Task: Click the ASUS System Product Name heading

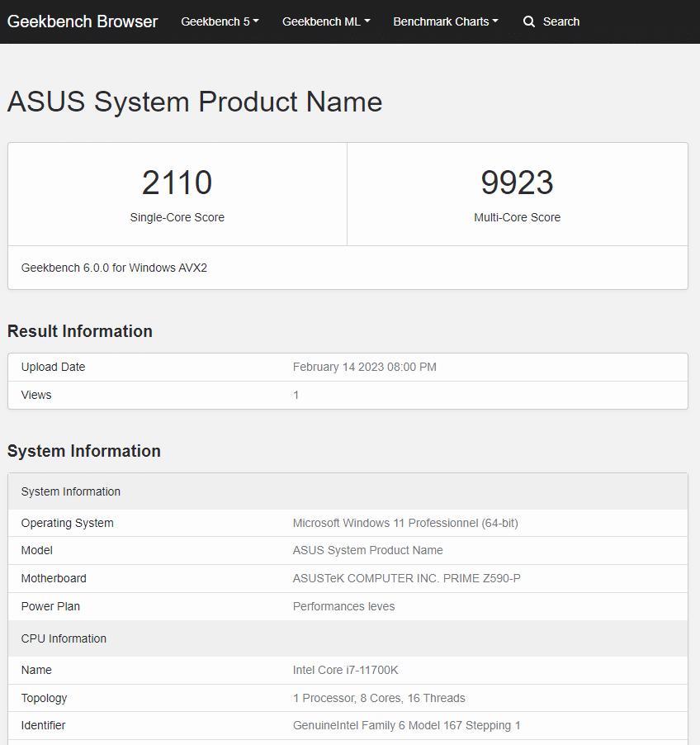Action: (x=195, y=102)
